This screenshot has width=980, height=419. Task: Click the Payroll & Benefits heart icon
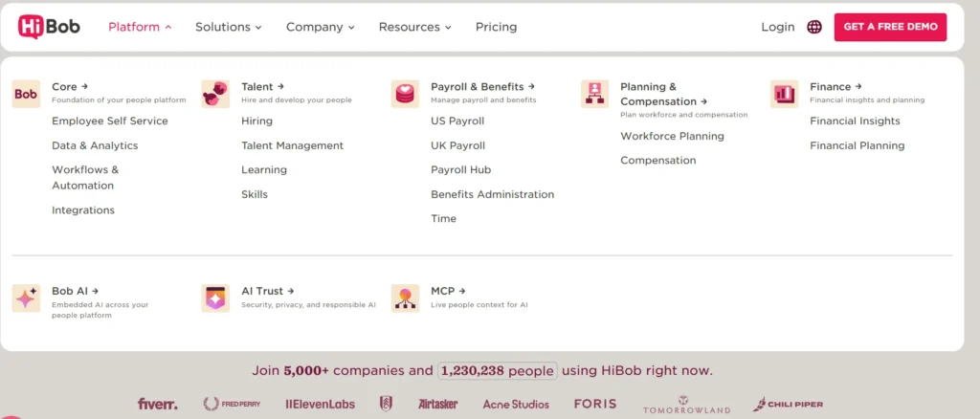tap(405, 95)
